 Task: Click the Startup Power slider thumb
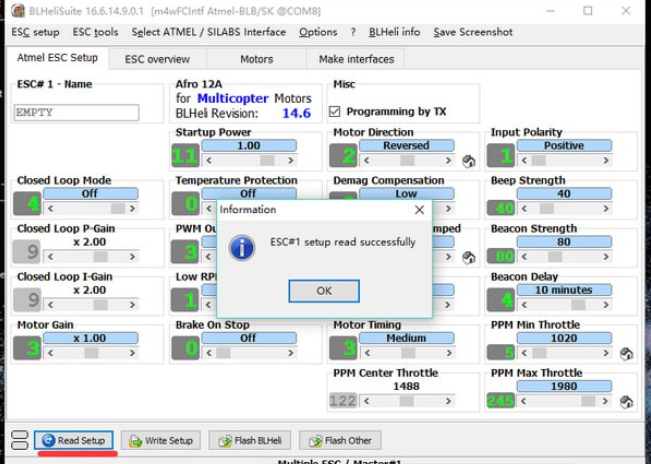tap(267, 160)
